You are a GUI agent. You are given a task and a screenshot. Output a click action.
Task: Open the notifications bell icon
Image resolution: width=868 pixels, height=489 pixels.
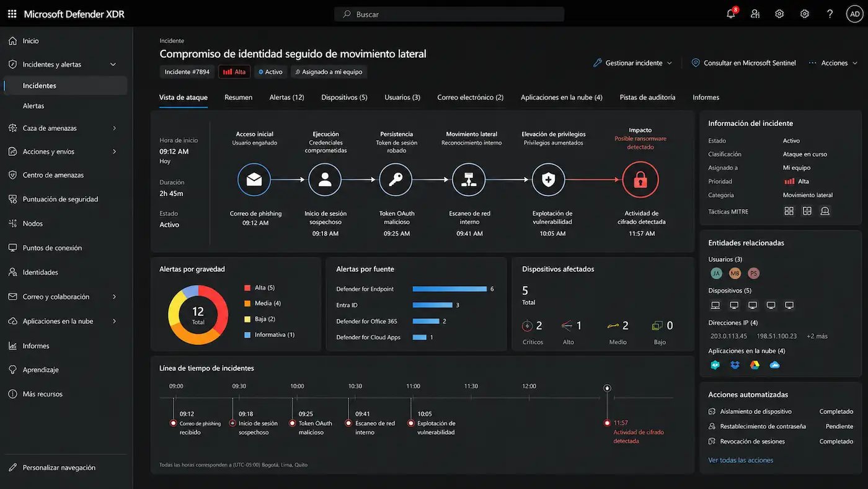(x=731, y=14)
